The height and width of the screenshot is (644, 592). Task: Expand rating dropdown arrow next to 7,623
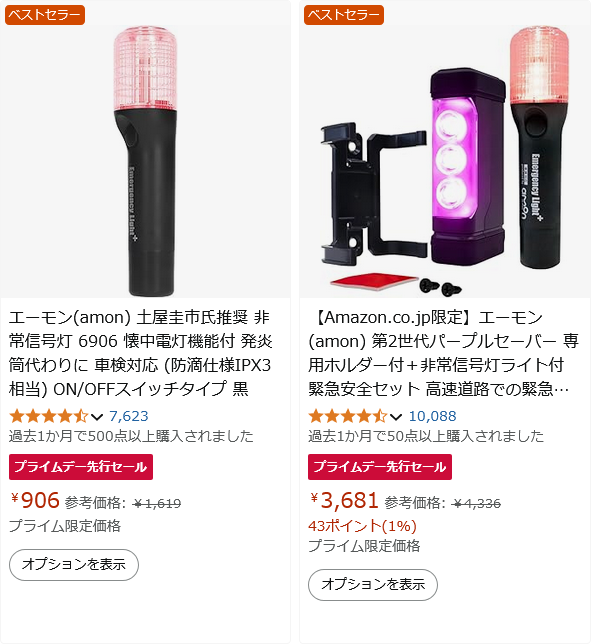[x=97, y=417]
